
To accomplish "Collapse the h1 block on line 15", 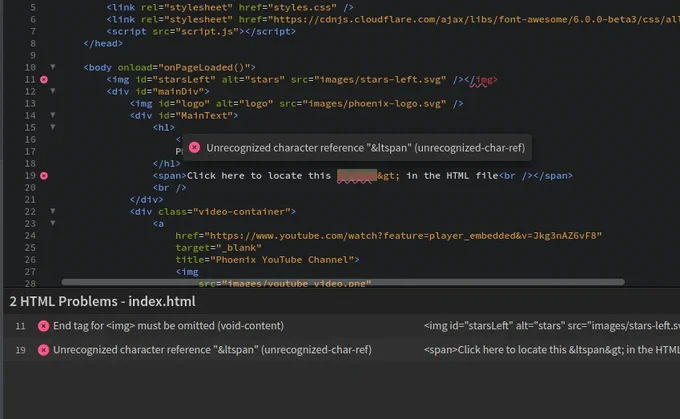I will pos(52,127).
